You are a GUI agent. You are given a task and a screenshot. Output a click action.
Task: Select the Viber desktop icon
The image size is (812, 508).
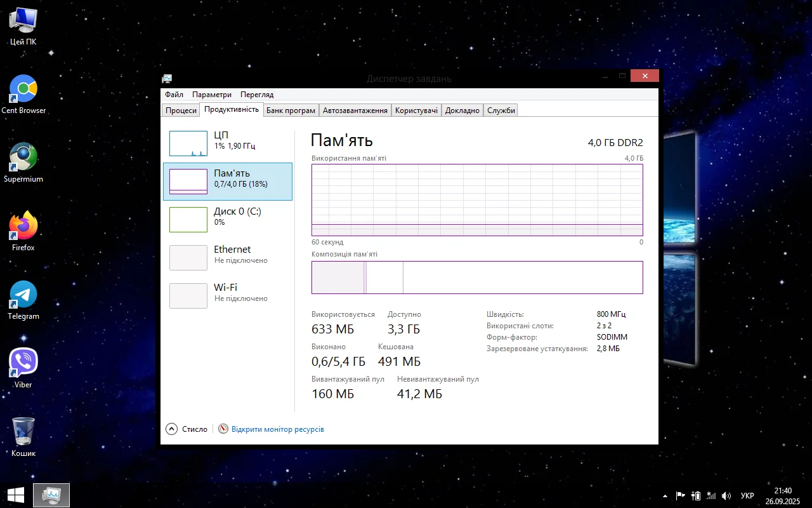click(23, 364)
